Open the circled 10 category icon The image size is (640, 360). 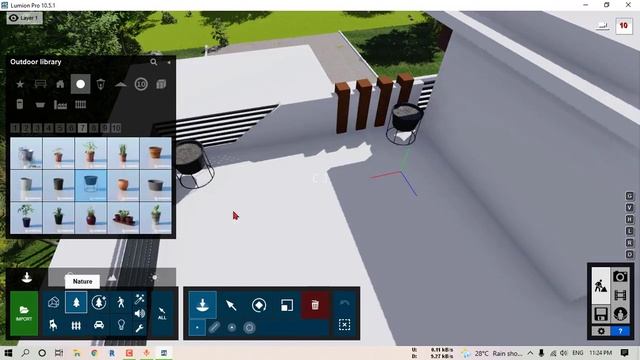[x=141, y=84]
